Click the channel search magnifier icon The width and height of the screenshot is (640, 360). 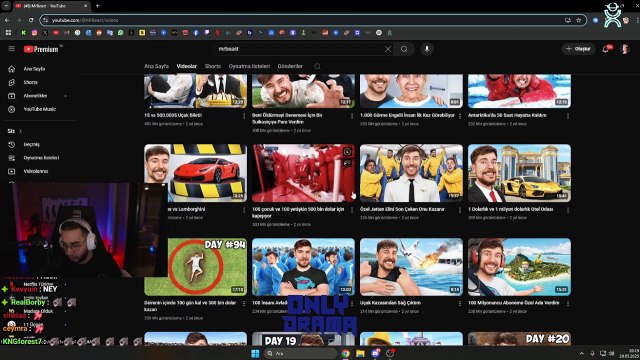317,66
